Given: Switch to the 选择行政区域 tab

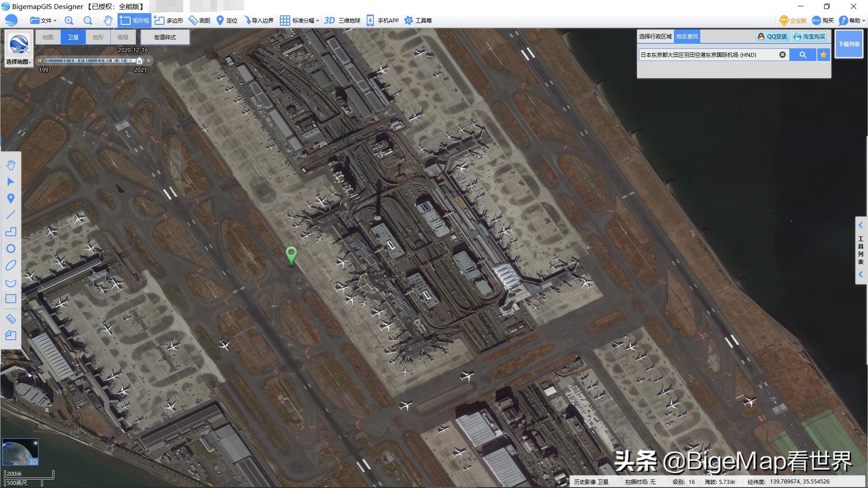Looking at the screenshot, I should (x=656, y=36).
